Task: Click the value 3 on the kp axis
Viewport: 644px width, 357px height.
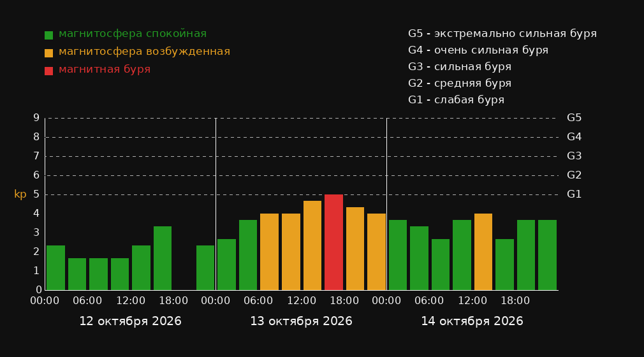Action: pos(36,233)
